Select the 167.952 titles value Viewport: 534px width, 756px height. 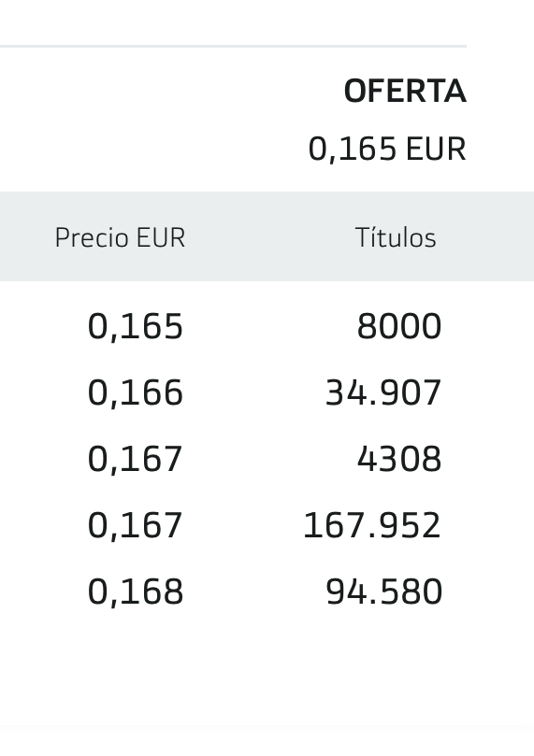coord(372,525)
